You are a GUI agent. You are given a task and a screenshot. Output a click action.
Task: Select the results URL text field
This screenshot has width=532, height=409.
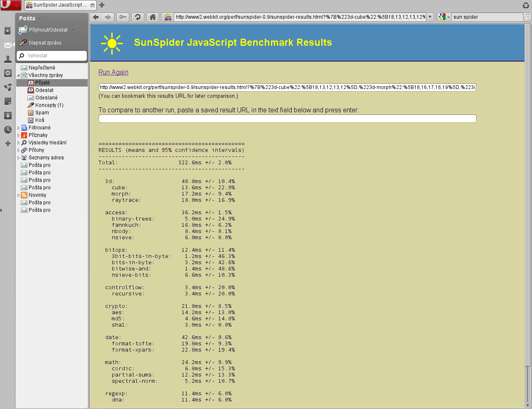tap(287, 87)
